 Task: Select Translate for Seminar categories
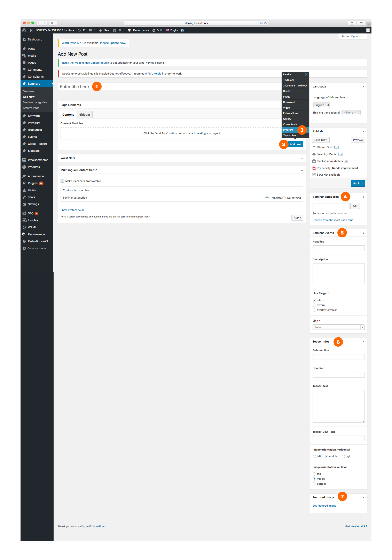(x=267, y=198)
